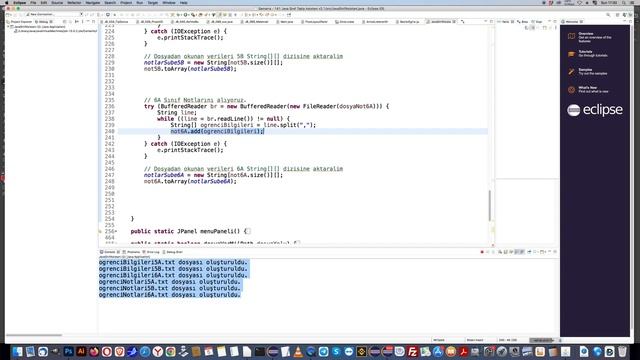Expand the JavaStrVeriler project tree node
The width and height of the screenshot is (640, 360).
click(8, 27)
